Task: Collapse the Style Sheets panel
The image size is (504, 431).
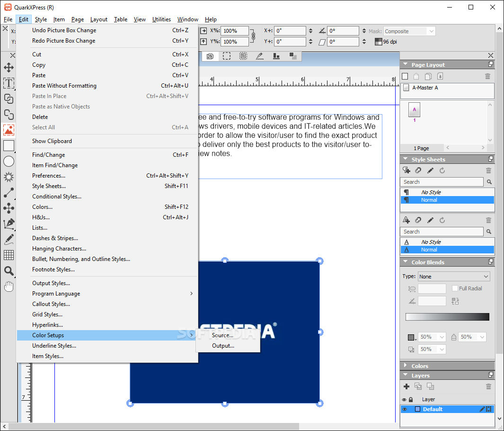Action: click(x=405, y=159)
